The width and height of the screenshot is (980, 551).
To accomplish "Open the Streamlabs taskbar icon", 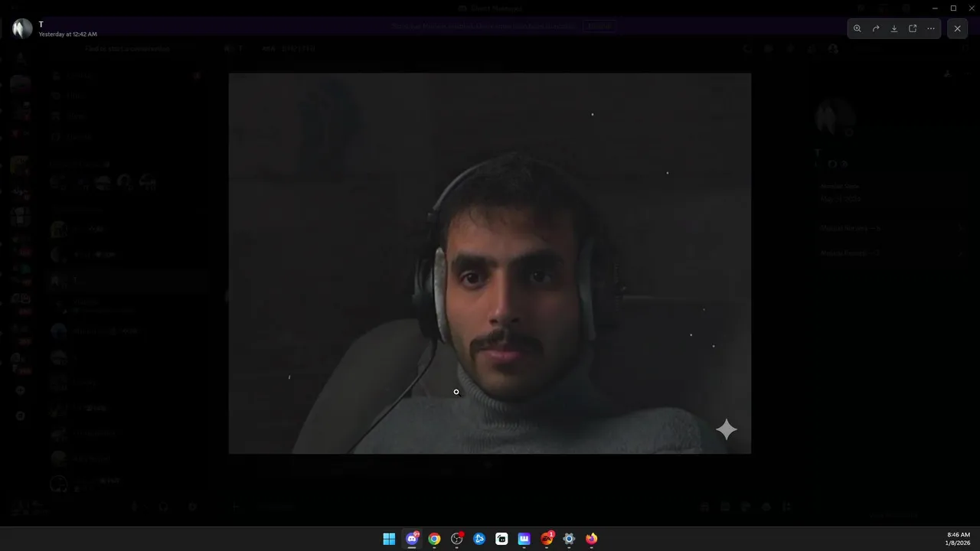I will [x=501, y=539].
